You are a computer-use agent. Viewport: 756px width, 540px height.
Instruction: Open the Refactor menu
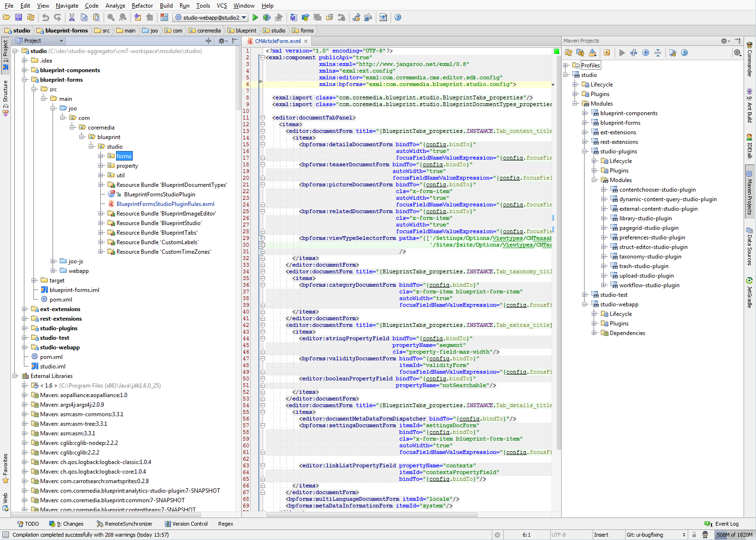(x=142, y=6)
